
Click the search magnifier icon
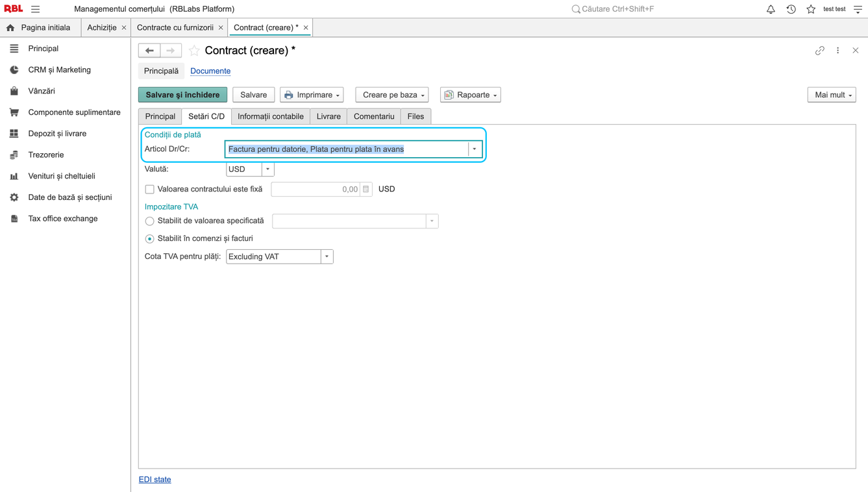[575, 9]
